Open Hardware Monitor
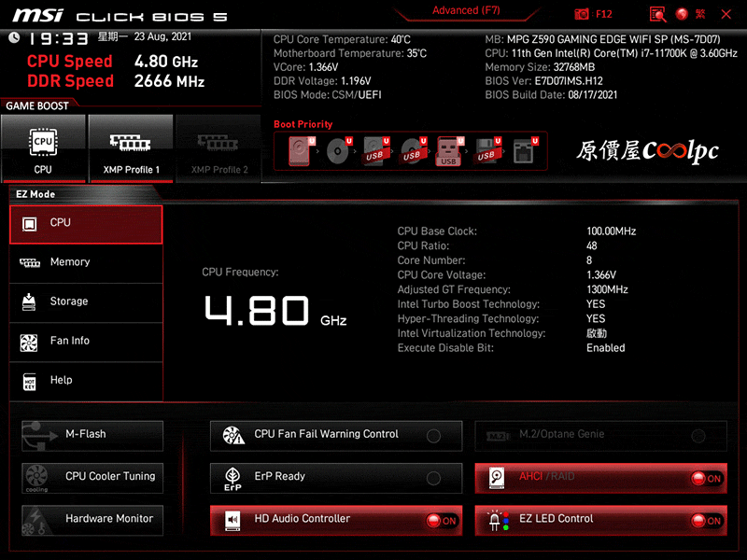The image size is (747, 560). pos(92,519)
